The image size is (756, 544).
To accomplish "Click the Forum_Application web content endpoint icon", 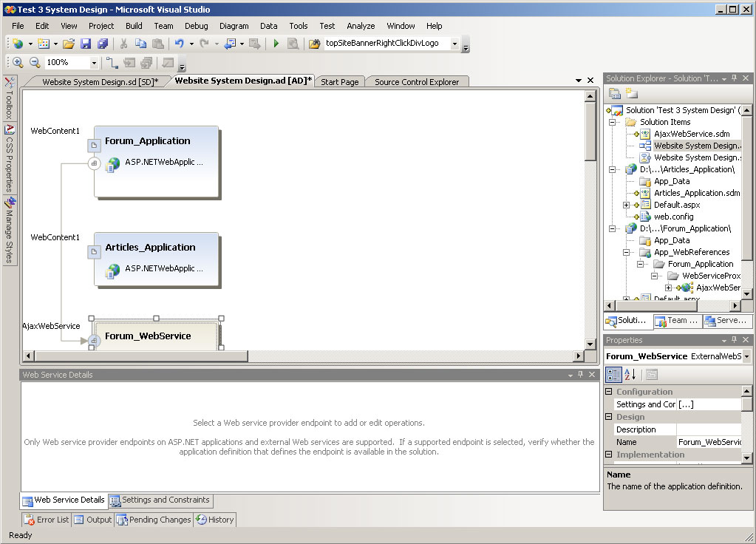I will coord(94,145).
